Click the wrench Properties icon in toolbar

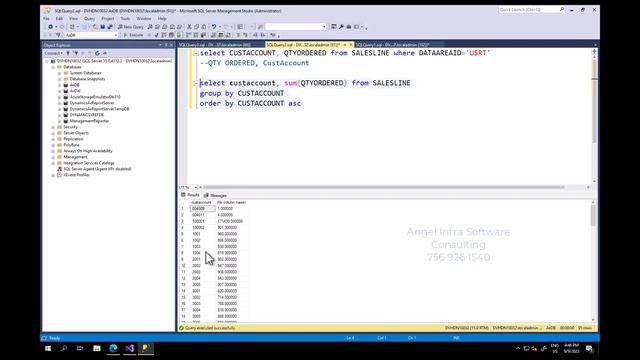(341, 27)
